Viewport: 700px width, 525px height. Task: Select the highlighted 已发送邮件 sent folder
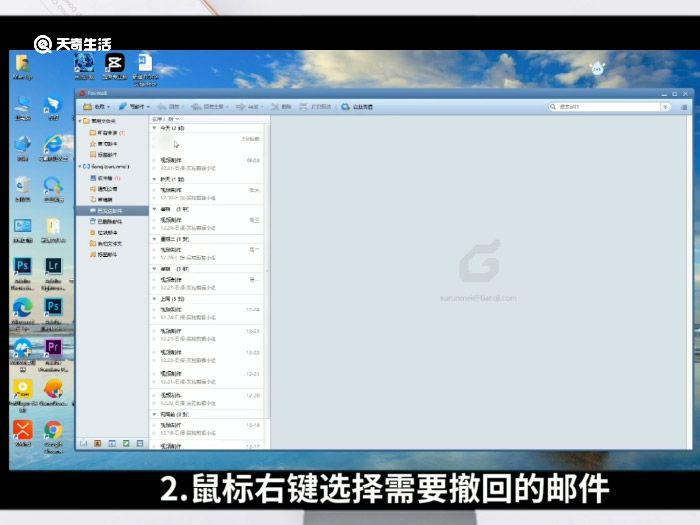pos(112,211)
